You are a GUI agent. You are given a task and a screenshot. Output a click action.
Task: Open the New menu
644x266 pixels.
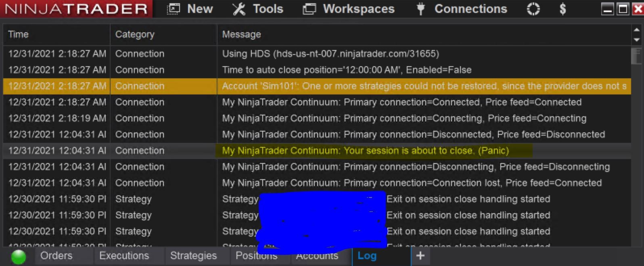tap(200, 9)
